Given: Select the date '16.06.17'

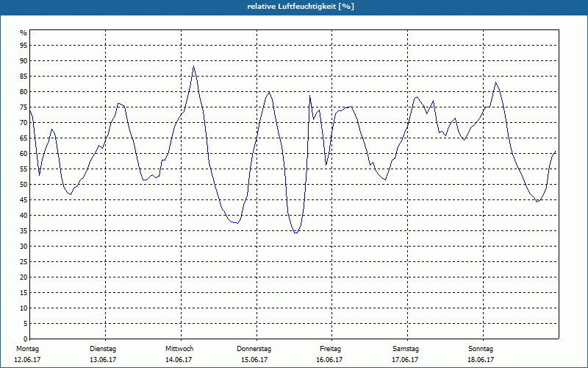Looking at the screenshot, I should click(329, 360).
